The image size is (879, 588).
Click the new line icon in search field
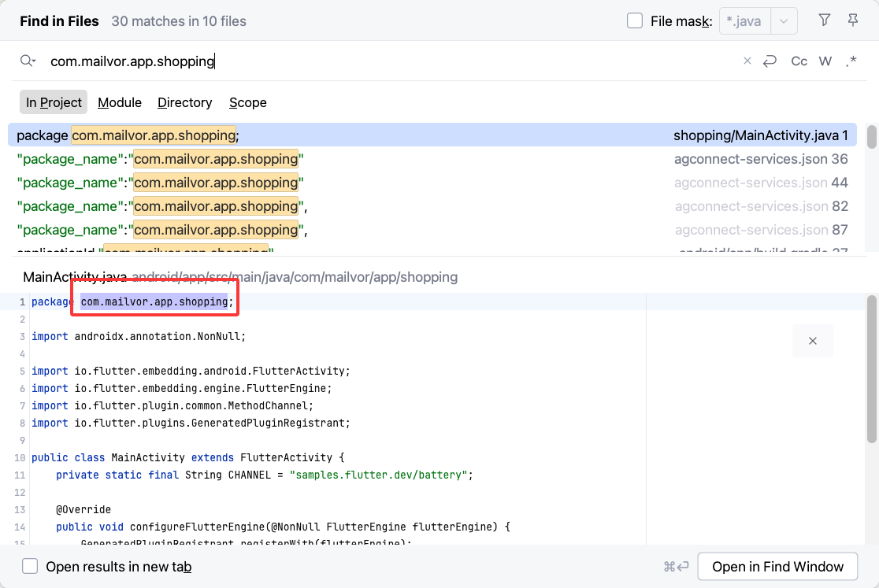[x=770, y=61]
